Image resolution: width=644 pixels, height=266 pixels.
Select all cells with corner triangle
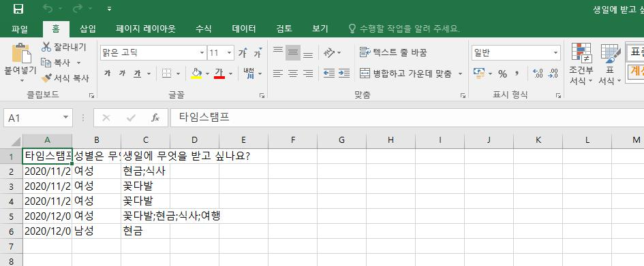tap(16, 142)
